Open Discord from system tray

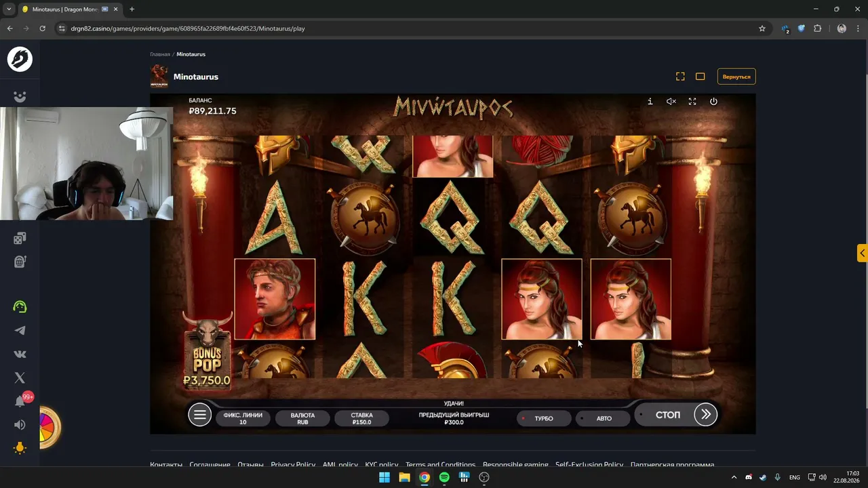749,477
